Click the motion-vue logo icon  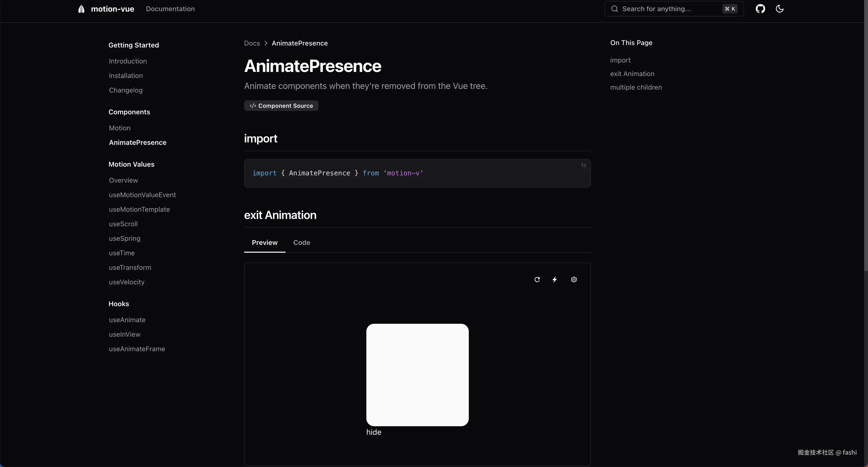pos(81,9)
